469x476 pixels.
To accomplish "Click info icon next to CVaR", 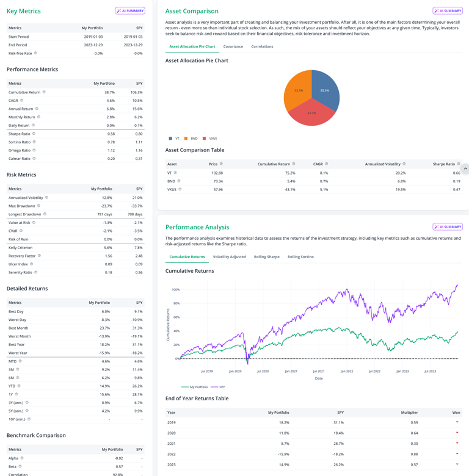I will point(21,231).
